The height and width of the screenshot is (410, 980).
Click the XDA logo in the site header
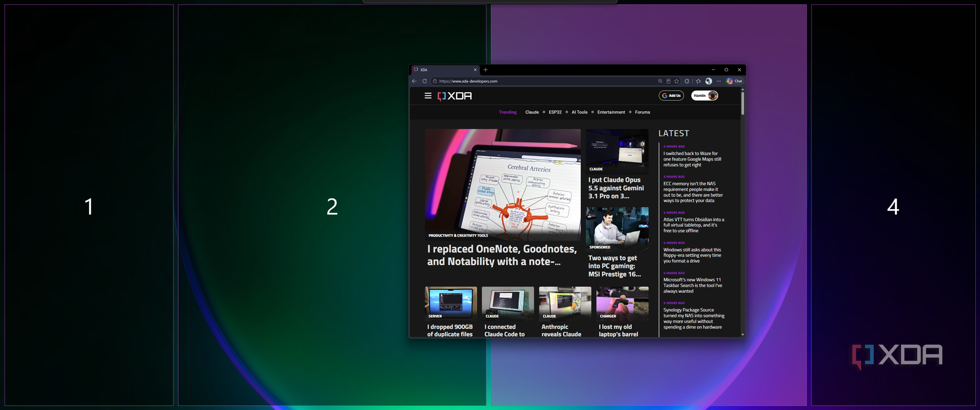pos(455,96)
